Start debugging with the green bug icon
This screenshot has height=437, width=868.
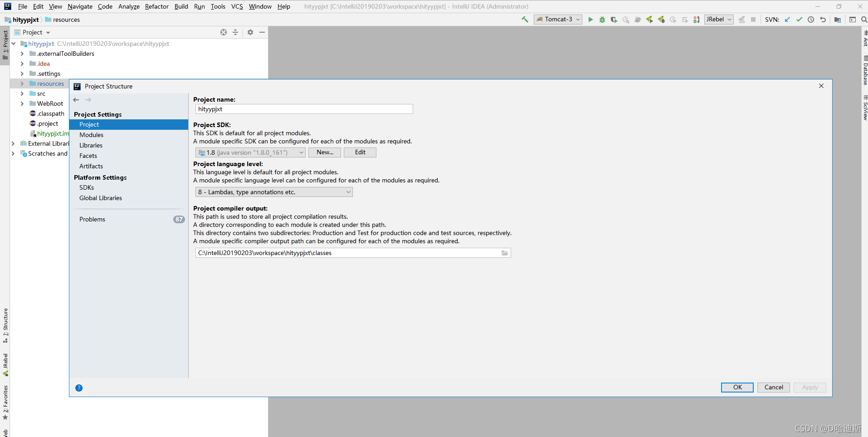tap(602, 20)
